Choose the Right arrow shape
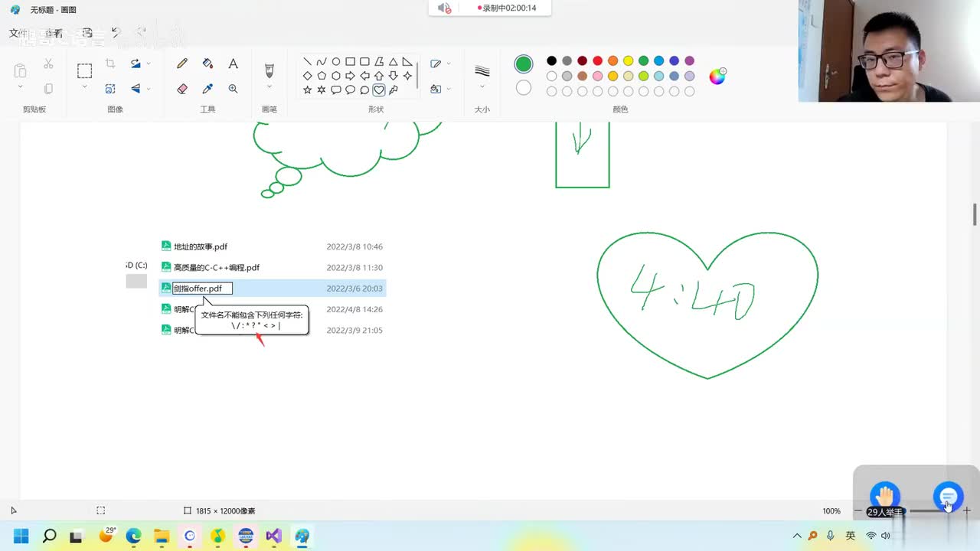This screenshot has width=980, height=551. [x=350, y=76]
